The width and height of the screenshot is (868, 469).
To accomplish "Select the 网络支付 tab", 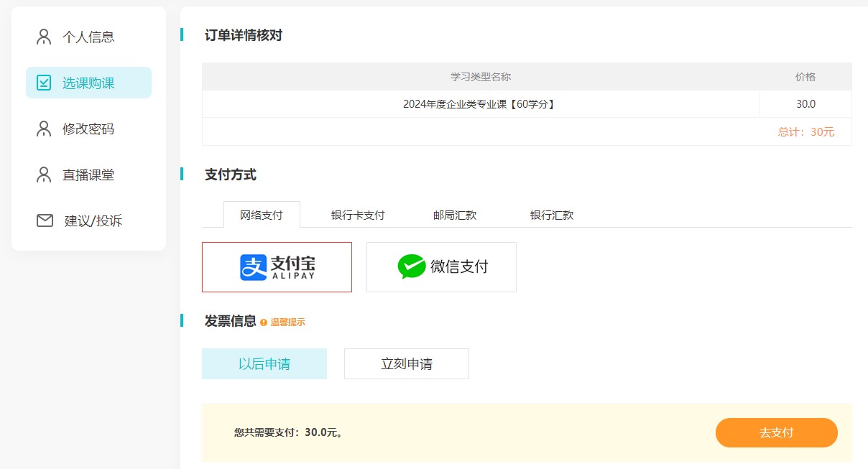I will (x=262, y=214).
